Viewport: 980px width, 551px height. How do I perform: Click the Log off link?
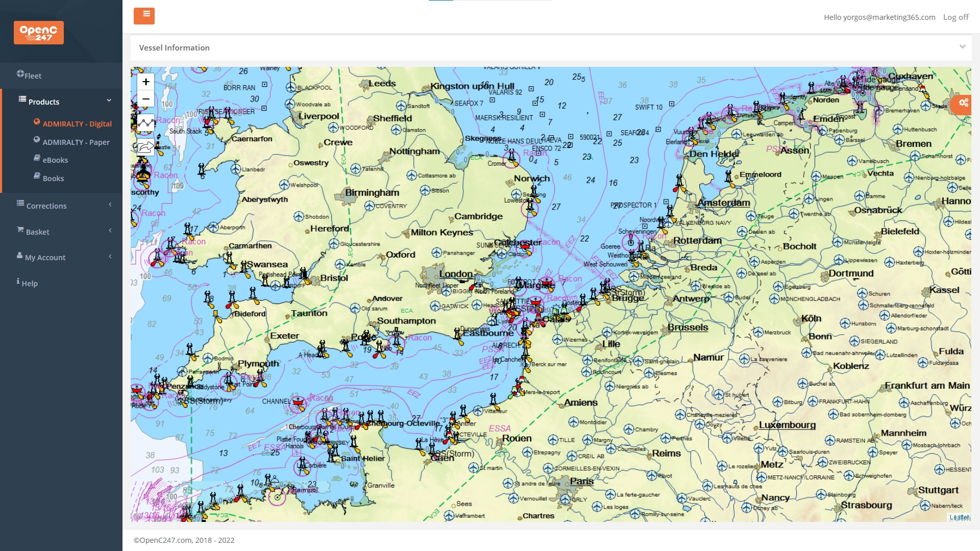(x=955, y=17)
